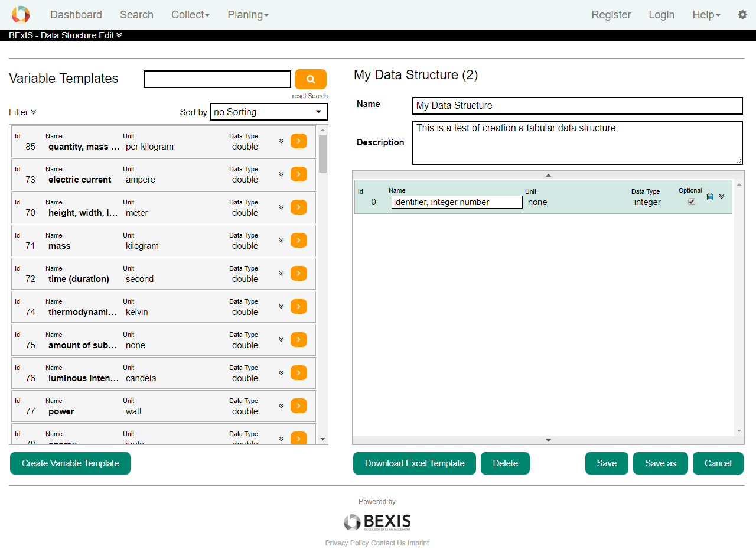Viewport: 756px width, 552px height.
Task: Open the Search menu item
Action: point(136,15)
